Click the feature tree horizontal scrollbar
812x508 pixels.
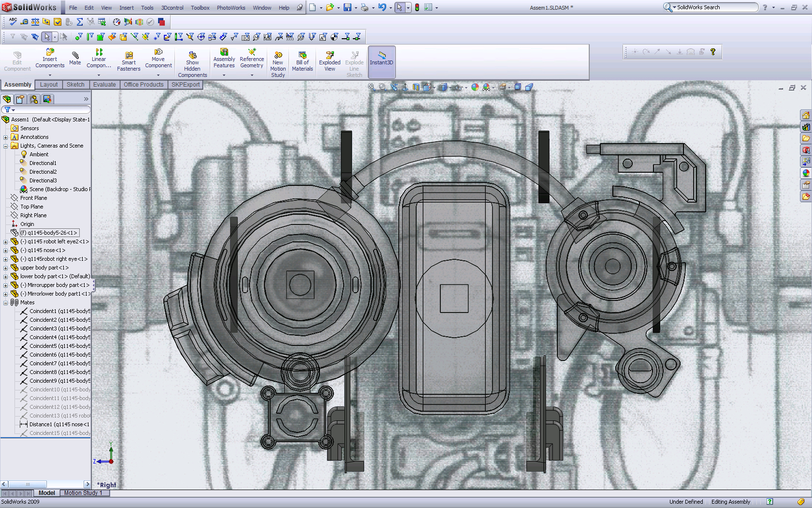(46, 484)
